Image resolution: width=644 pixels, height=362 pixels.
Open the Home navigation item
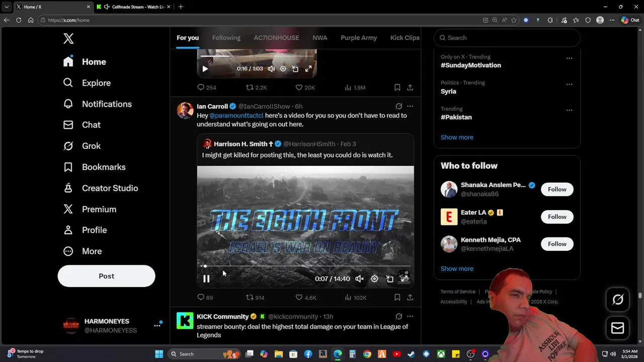pyautogui.click(x=85, y=62)
